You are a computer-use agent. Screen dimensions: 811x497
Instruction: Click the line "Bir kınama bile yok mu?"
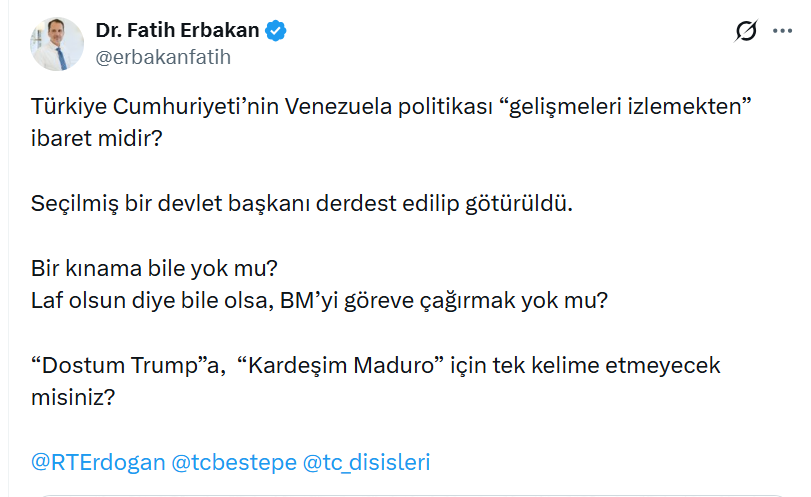[154, 271]
